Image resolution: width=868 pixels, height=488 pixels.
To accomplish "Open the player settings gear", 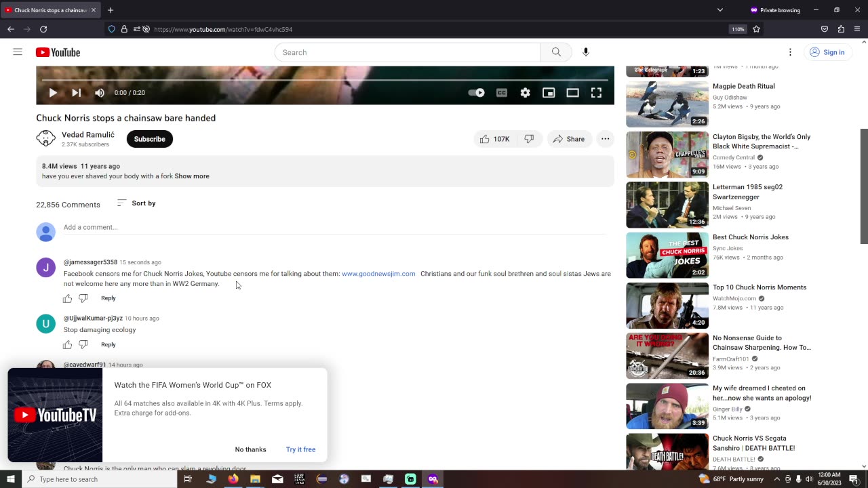I will pyautogui.click(x=526, y=93).
